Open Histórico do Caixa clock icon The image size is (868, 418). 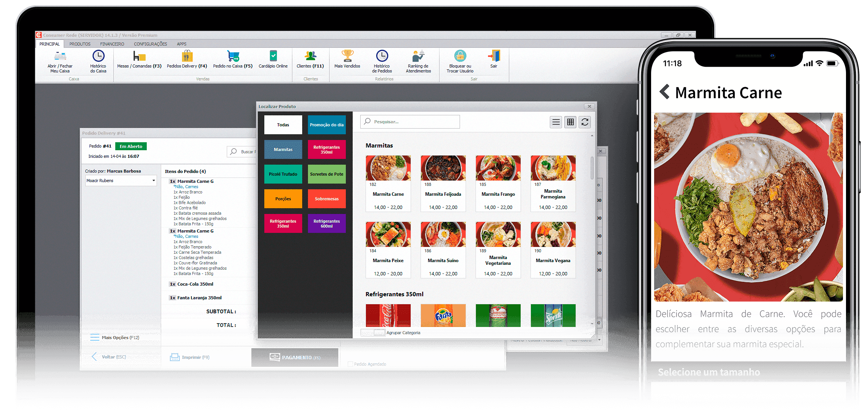point(98,56)
